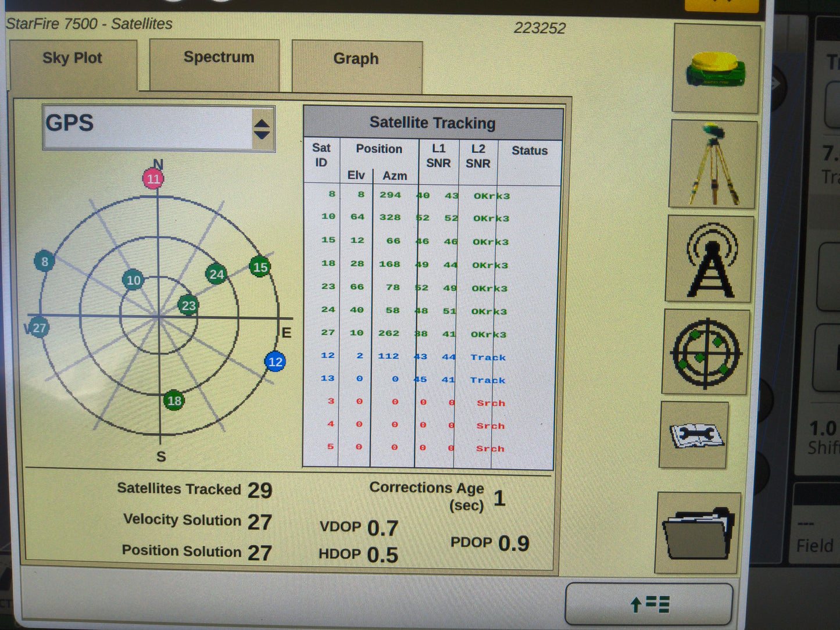The image size is (840, 630).
Task: Click the Corrections Age value 1
Action: (499, 499)
